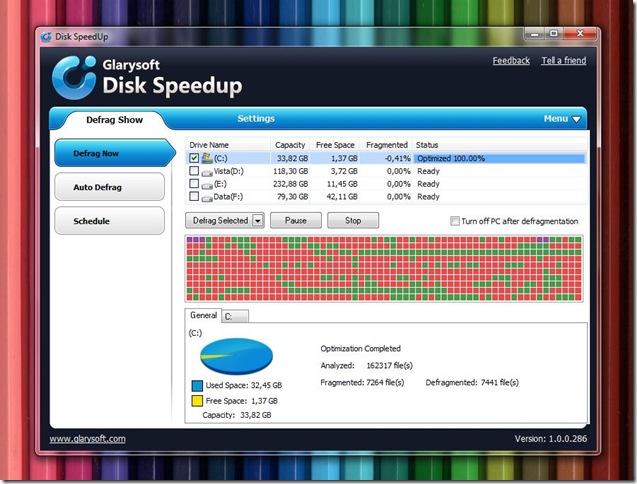Click the Capacity 33,82 GB label

coord(237,415)
